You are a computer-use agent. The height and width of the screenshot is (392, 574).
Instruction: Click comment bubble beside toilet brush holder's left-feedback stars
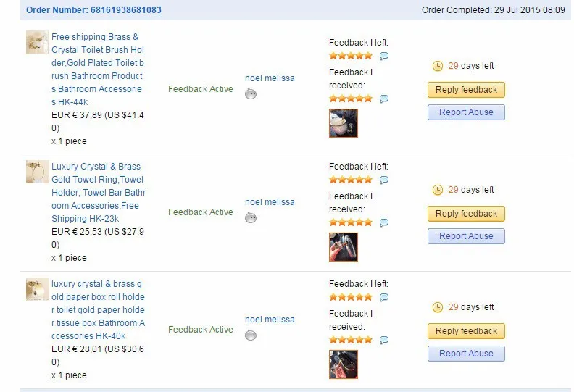pos(384,56)
